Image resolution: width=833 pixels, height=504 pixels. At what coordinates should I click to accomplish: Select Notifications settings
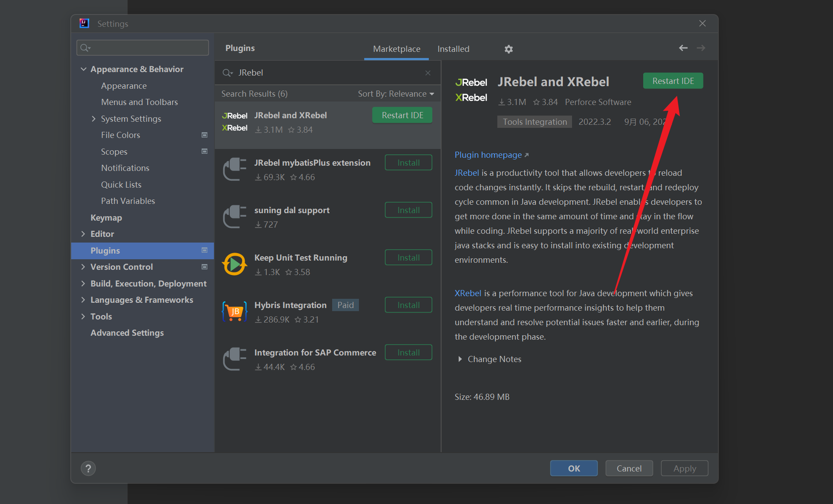point(125,168)
